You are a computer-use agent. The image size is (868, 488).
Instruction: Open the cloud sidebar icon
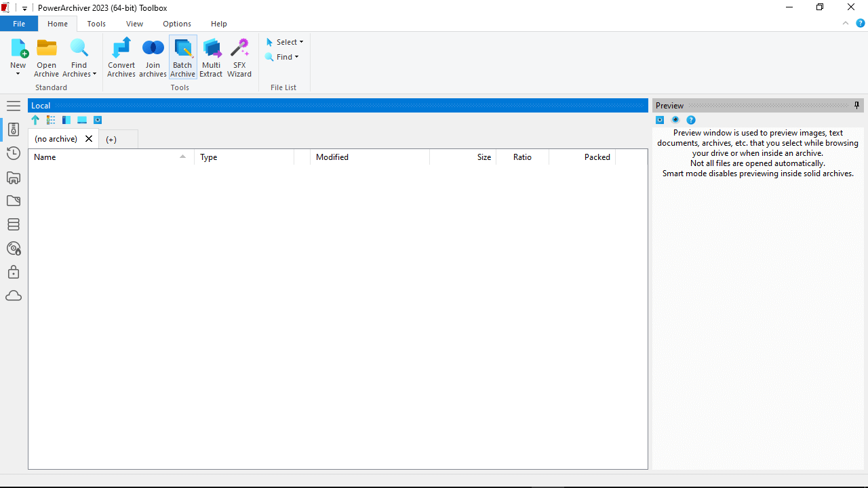(x=14, y=296)
